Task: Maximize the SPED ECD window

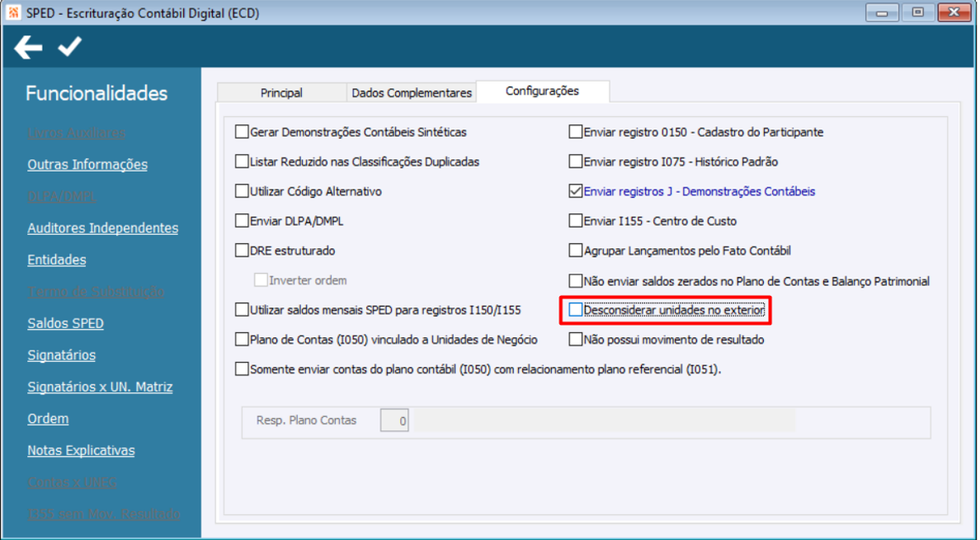Action: pyautogui.click(x=917, y=12)
